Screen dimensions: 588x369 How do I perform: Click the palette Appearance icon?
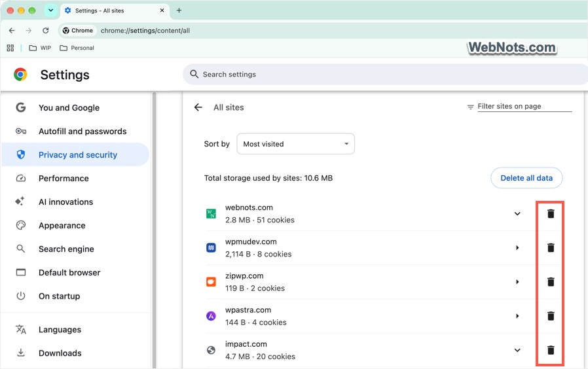20,225
